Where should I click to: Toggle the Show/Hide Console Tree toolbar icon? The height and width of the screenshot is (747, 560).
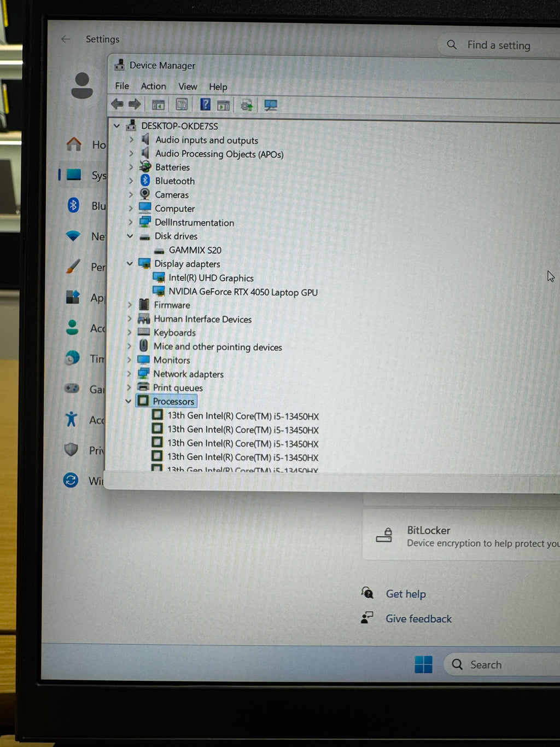158,105
